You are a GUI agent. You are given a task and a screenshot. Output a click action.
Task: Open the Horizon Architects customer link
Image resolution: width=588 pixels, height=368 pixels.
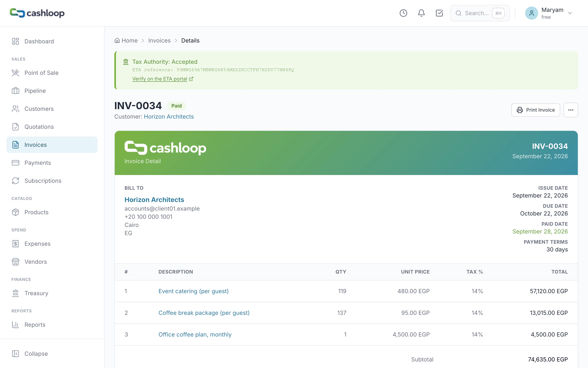click(169, 117)
